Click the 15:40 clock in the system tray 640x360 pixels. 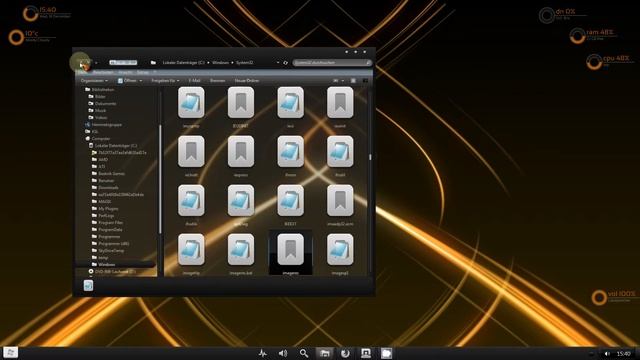(x=623, y=353)
